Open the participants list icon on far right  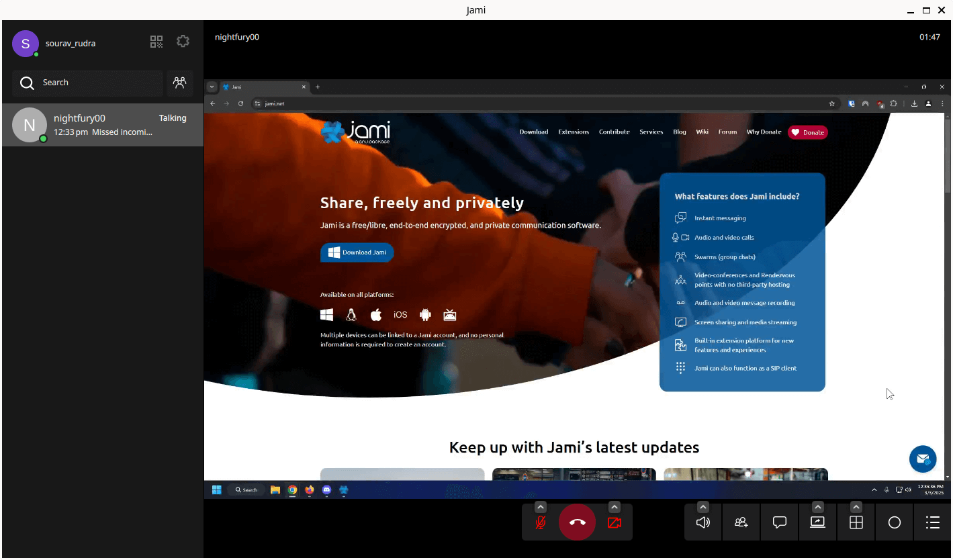(932, 522)
